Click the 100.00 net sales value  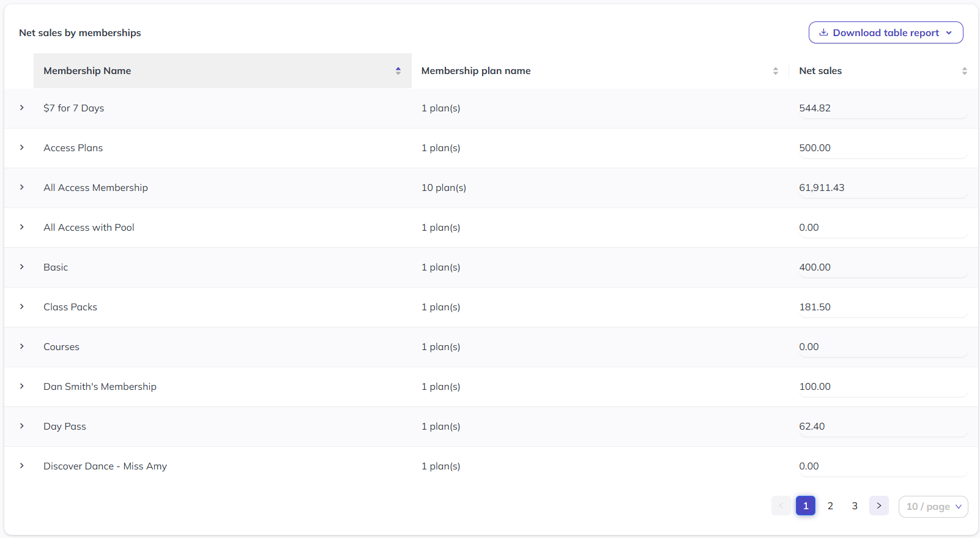click(815, 386)
